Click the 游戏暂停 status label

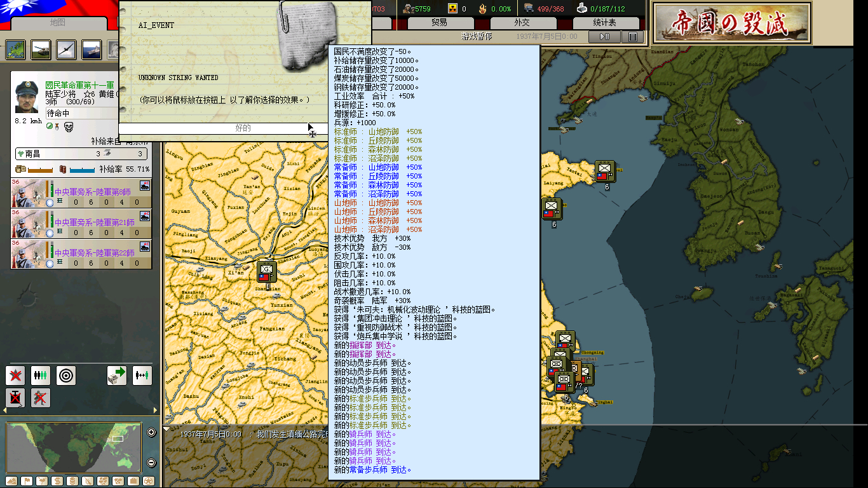[477, 37]
